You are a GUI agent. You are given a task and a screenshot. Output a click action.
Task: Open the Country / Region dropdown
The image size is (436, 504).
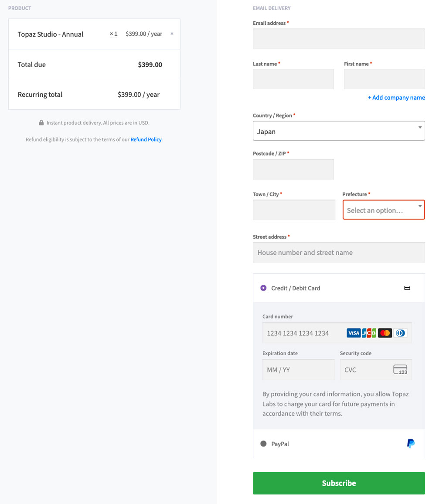pos(338,131)
